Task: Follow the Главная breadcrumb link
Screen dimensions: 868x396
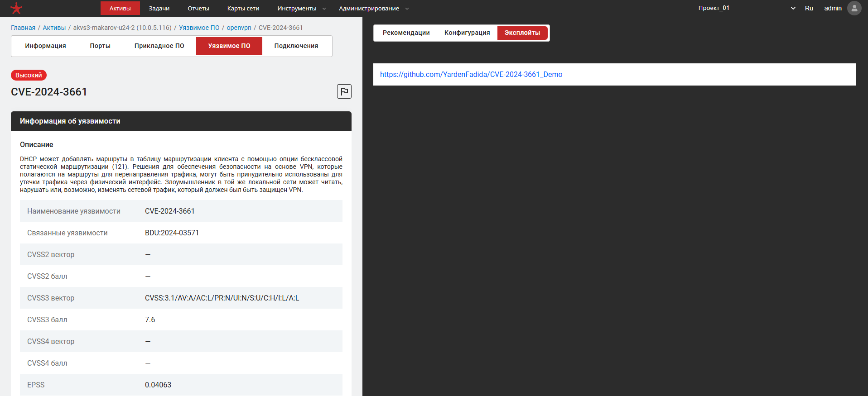Action: coord(23,28)
